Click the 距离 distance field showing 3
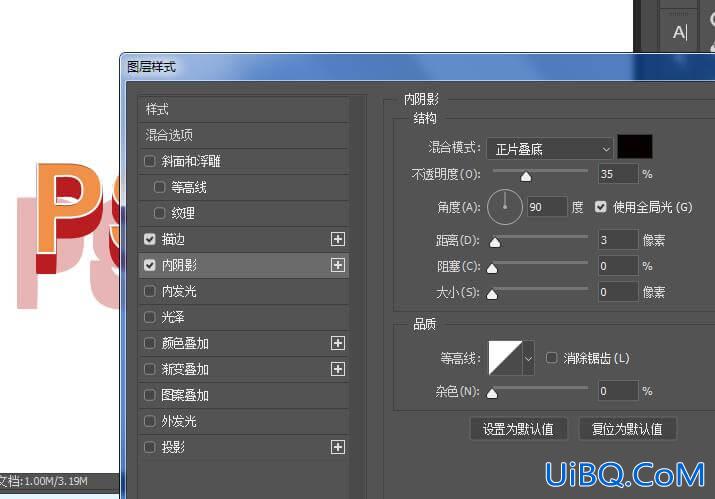The width and height of the screenshot is (715, 499). tap(618, 239)
